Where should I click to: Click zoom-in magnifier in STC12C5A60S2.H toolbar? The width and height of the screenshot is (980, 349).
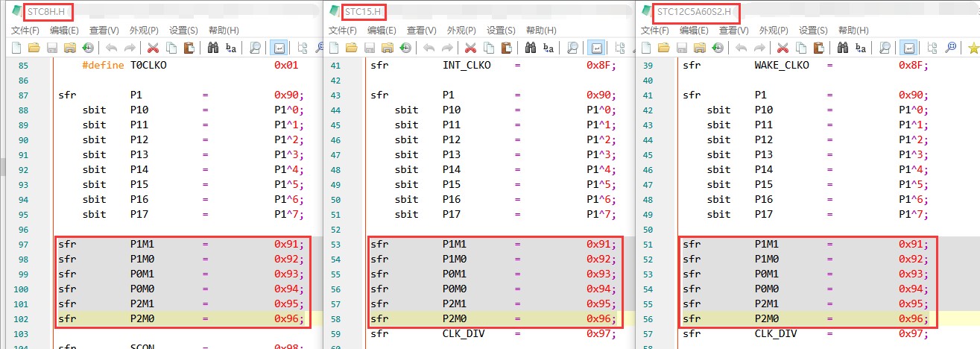tap(951, 48)
